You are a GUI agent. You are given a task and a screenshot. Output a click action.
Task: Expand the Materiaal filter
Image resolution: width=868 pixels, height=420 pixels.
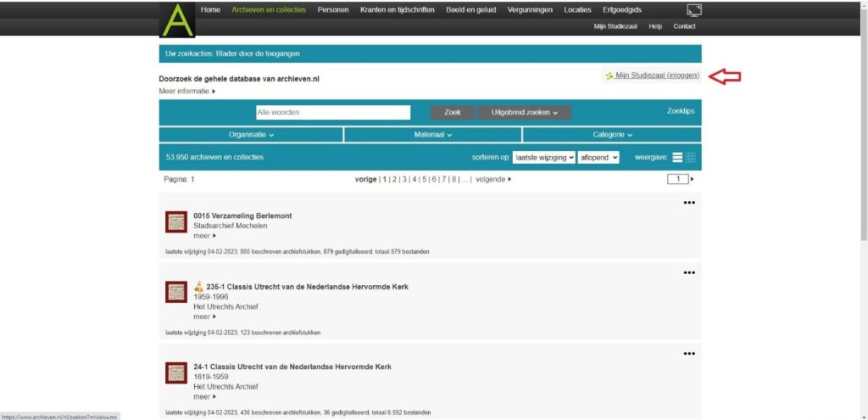[x=433, y=135]
